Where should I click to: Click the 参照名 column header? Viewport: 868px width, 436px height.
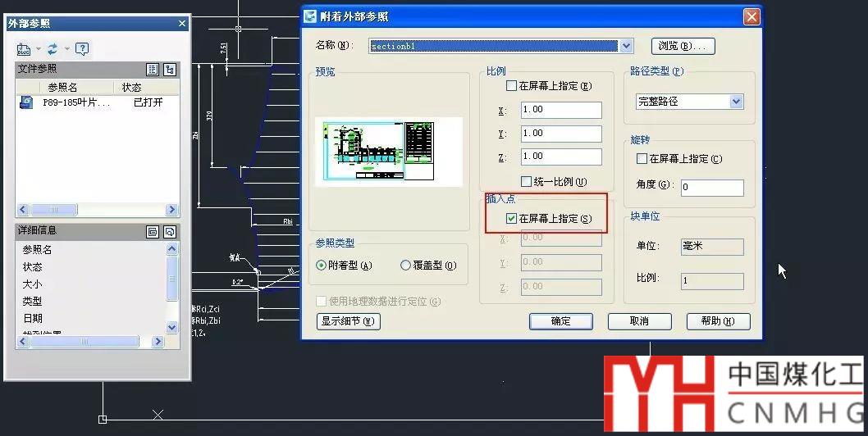(62, 88)
